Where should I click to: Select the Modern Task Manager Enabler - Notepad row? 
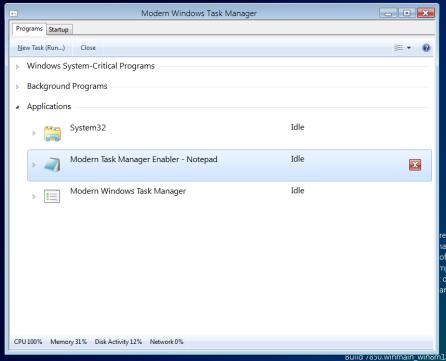pyautogui.click(x=229, y=165)
